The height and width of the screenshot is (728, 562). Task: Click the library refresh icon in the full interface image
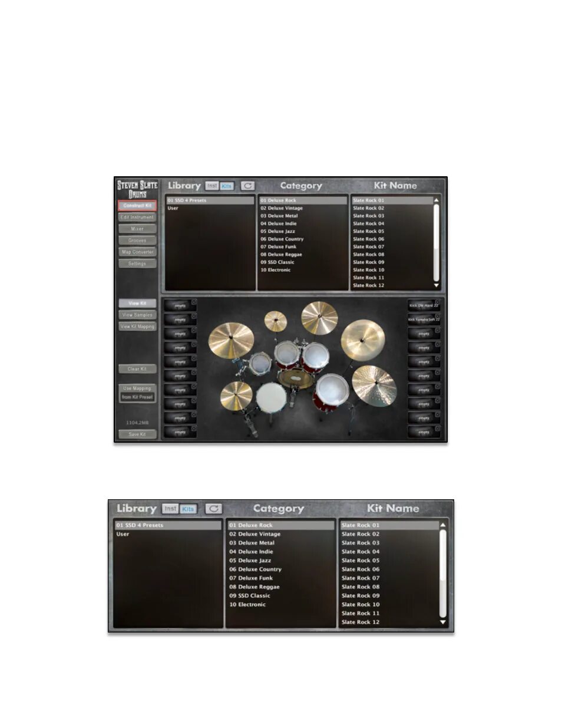coord(248,186)
